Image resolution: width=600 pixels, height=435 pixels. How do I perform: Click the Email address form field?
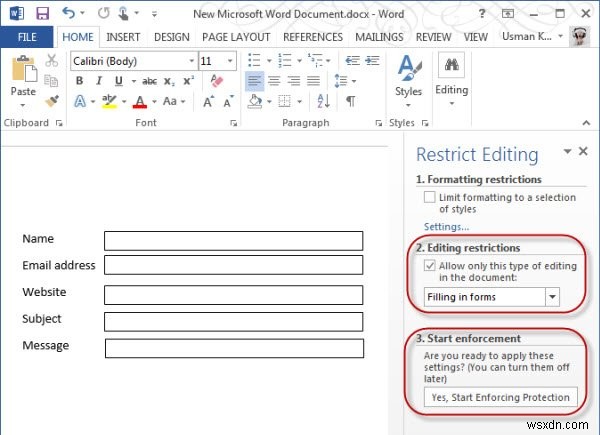(x=233, y=265)
